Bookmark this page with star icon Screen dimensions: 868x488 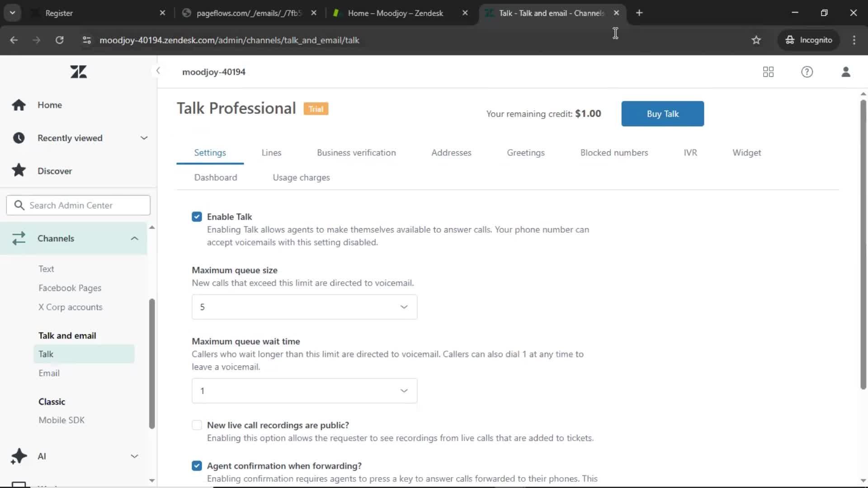pos(756,40)
